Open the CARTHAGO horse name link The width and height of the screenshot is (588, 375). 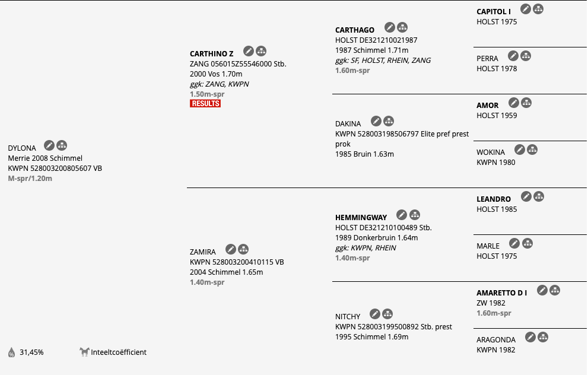click(355, 30)
